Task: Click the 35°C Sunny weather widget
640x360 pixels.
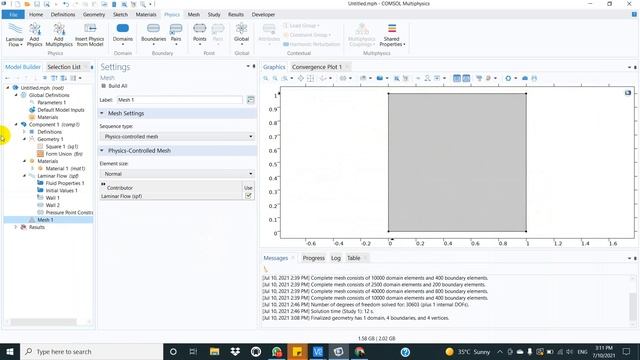Action: (468, 351)
